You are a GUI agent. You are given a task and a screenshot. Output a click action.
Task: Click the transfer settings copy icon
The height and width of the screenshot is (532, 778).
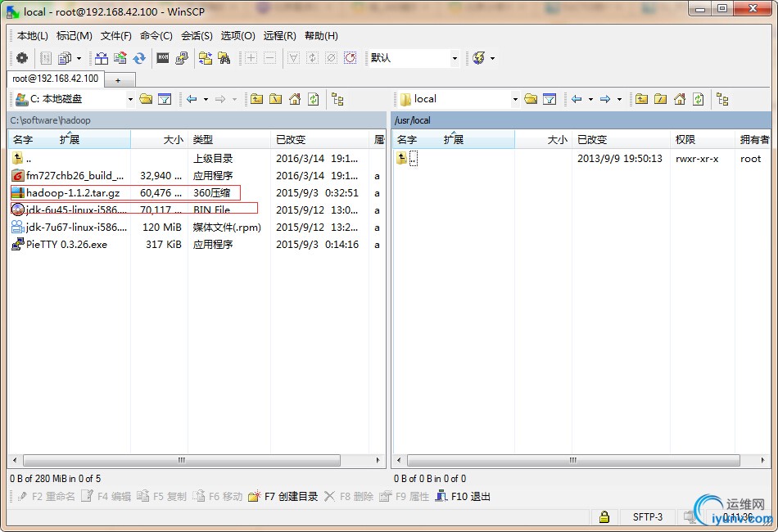click(x=65, y=58)
